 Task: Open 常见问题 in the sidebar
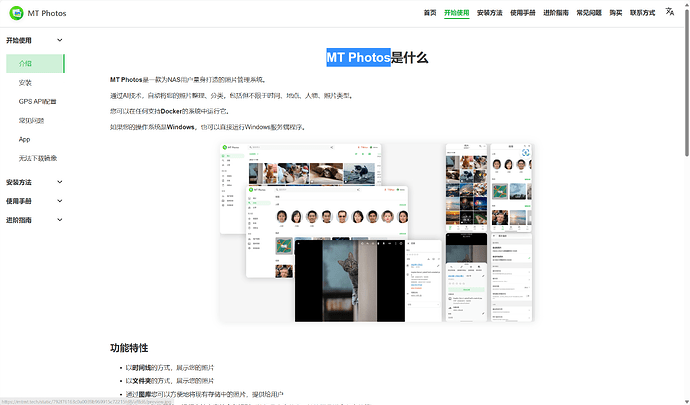coord(31,120)
